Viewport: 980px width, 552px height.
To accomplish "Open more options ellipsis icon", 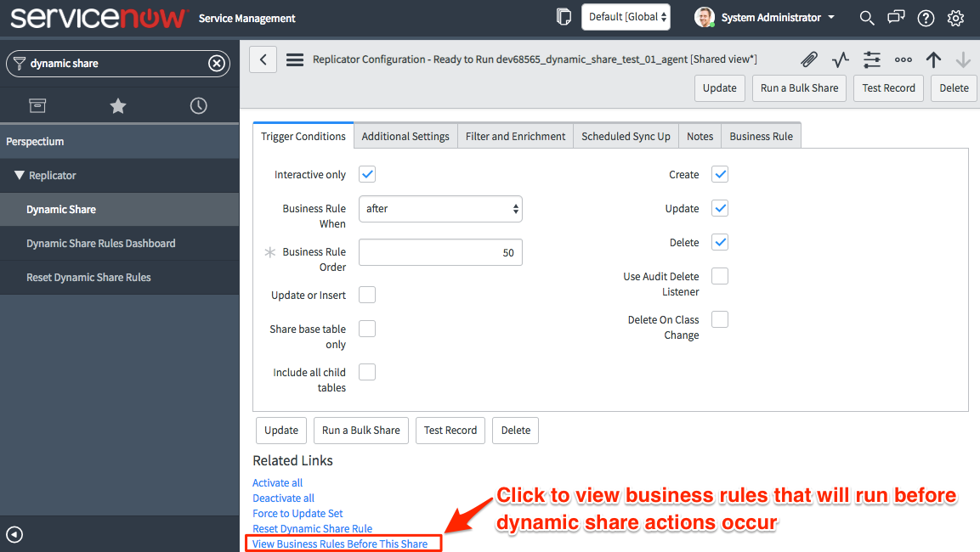I will (903, 59).
